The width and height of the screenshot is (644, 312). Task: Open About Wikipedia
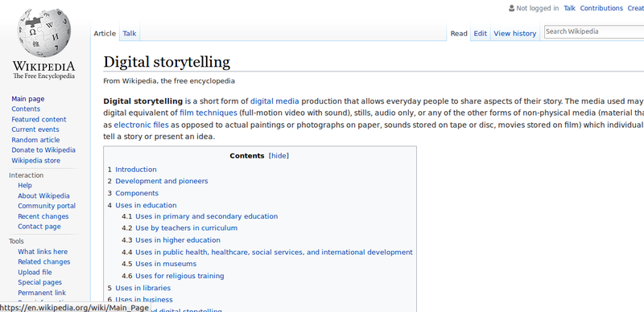tap(43, 196)
